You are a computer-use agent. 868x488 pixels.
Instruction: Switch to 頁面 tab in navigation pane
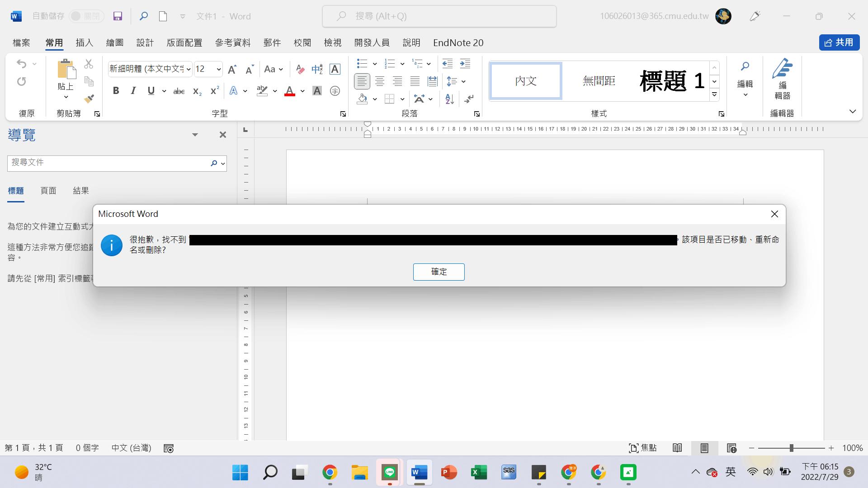[48, 191]
